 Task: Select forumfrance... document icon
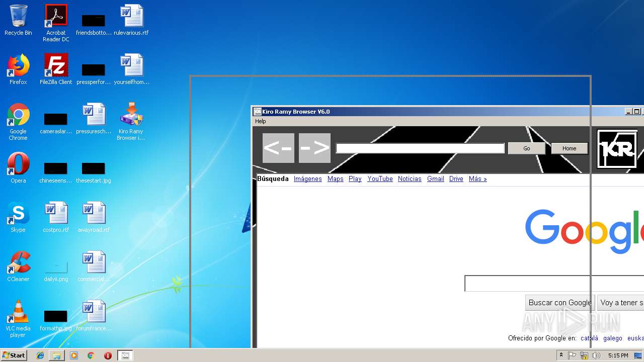[94, 316]
